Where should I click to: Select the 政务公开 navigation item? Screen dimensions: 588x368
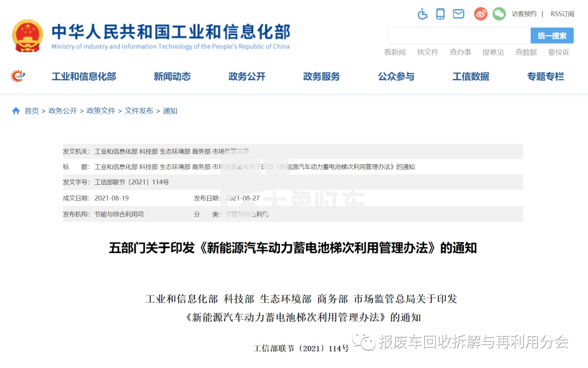[247, 77]
